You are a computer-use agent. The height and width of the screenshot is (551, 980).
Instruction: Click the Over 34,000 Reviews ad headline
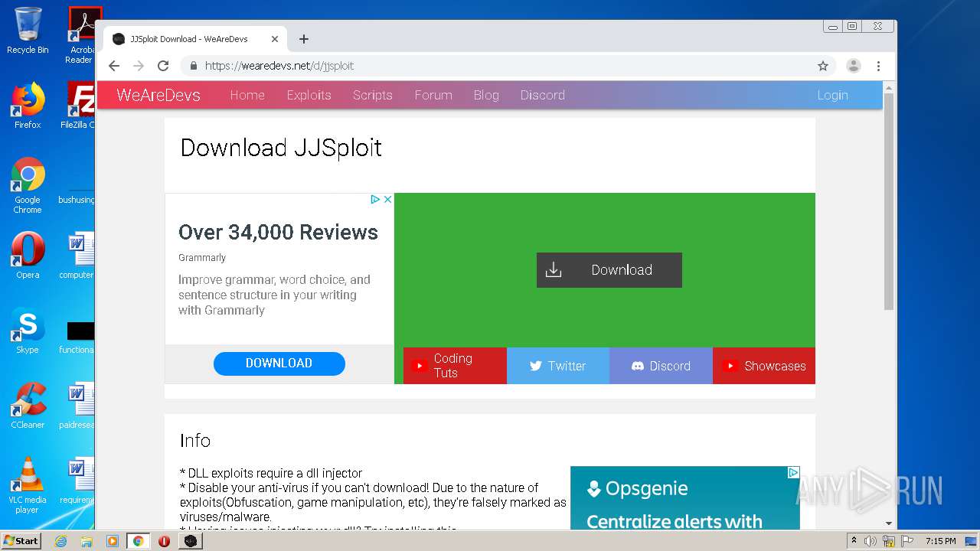coord(278,233)
